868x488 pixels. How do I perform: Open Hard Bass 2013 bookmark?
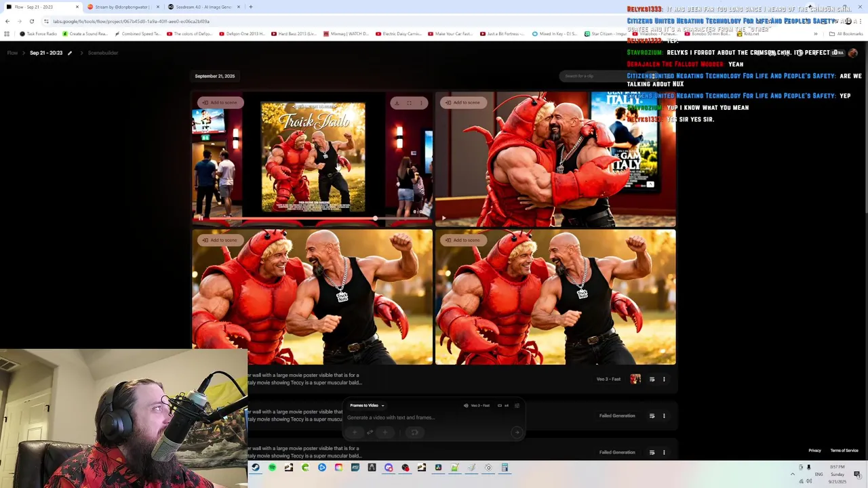point(294,34)
